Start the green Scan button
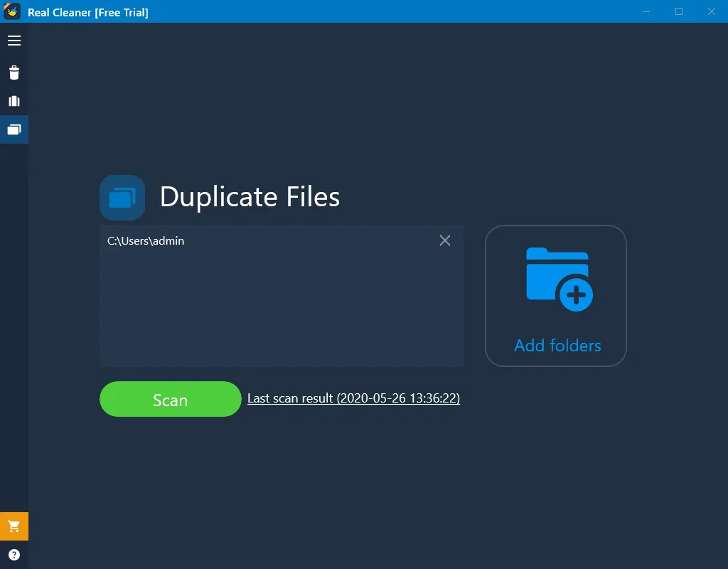Image resolution: width=728 pixels, height=569 pixels. (171, 399)
